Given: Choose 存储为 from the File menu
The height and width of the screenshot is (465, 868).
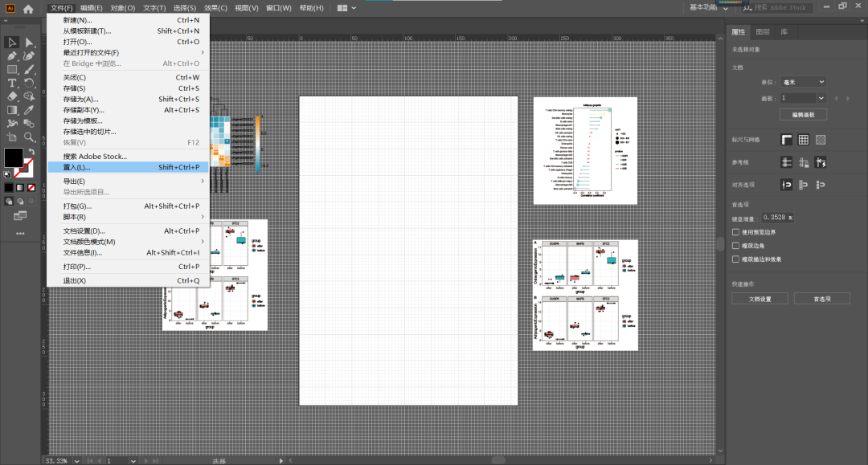Looking at the screenshot, I should 129,99.
